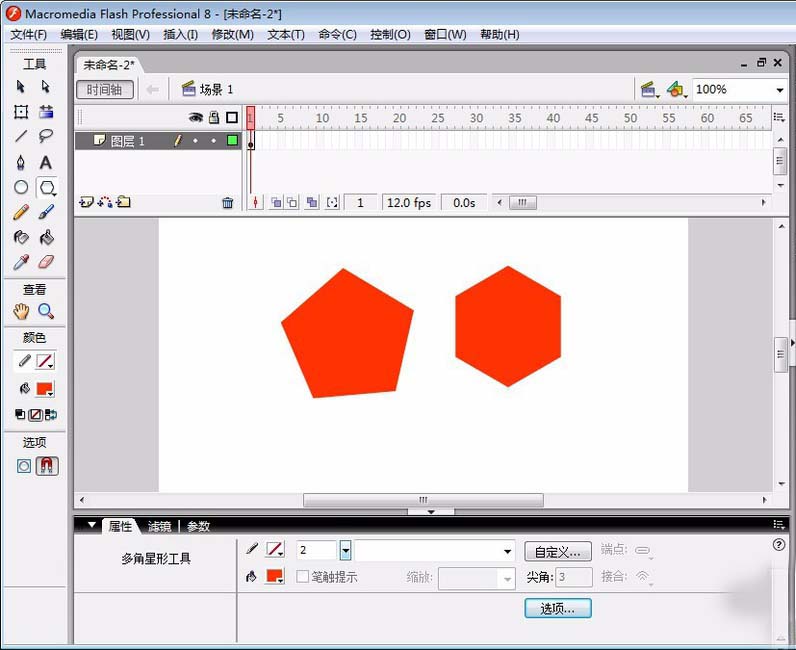The height and width of the screenshot is (650, 796).
Task: Open the 控制(O) menu
Action: click(x=390, y=35)
